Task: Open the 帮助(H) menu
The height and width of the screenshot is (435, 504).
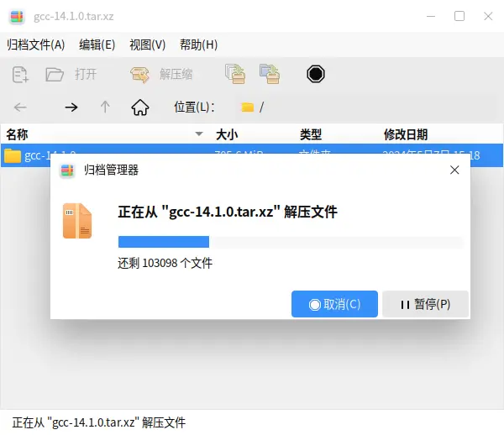Action: 198,45
